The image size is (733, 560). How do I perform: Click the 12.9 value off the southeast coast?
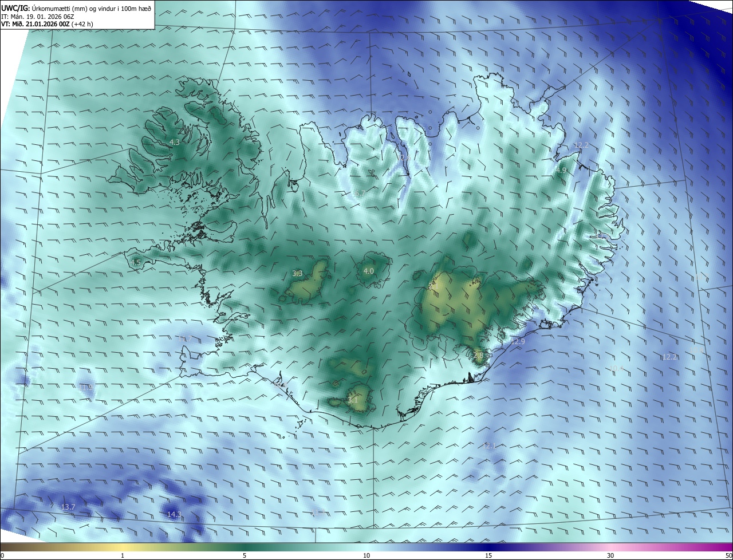click(x=518, y=341)
